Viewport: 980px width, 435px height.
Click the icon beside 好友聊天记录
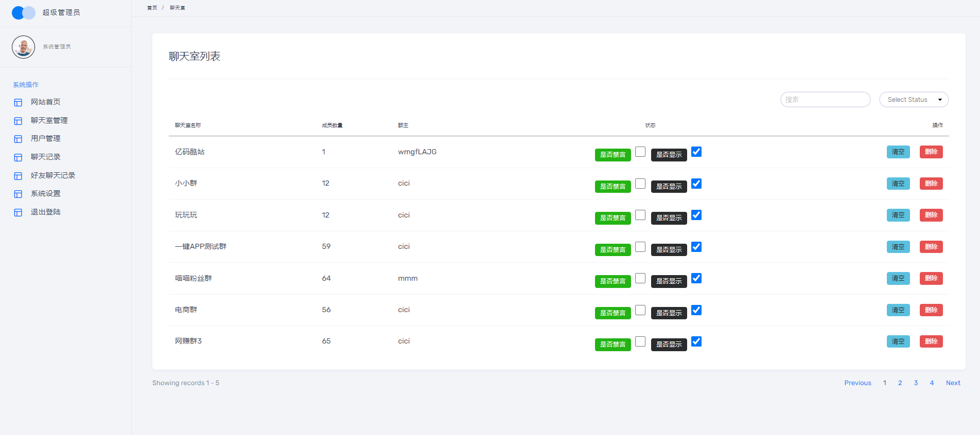click(18, 176)
